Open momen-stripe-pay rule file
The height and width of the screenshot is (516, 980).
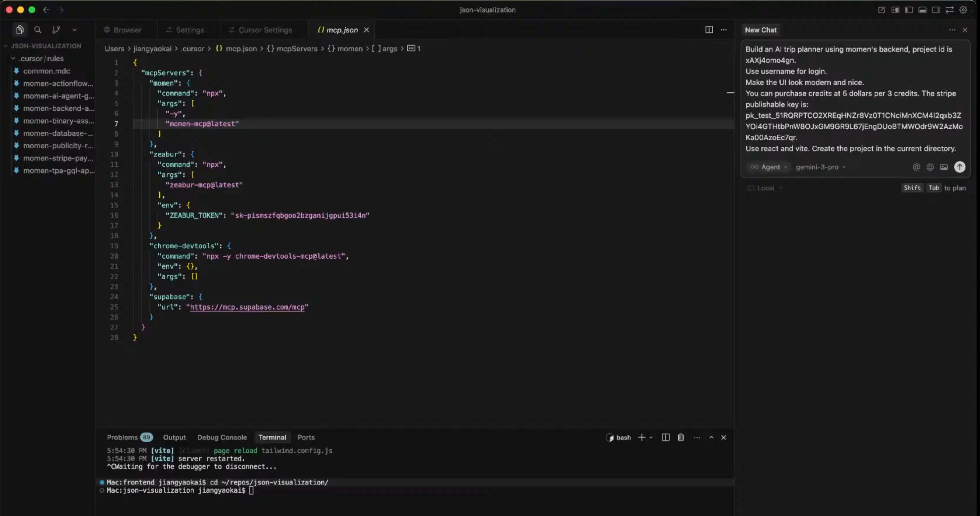[x=58, y=158]
